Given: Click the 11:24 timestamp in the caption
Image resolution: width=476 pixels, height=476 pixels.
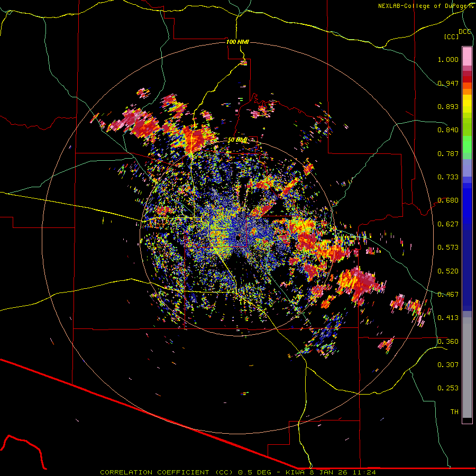Looking at the screenshot, I should click(x=364, y=472).
